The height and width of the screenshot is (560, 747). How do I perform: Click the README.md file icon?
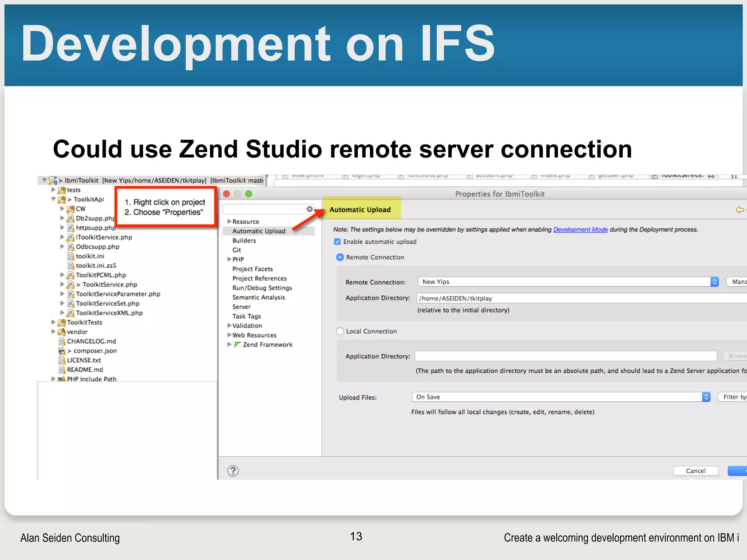(62, 370)
